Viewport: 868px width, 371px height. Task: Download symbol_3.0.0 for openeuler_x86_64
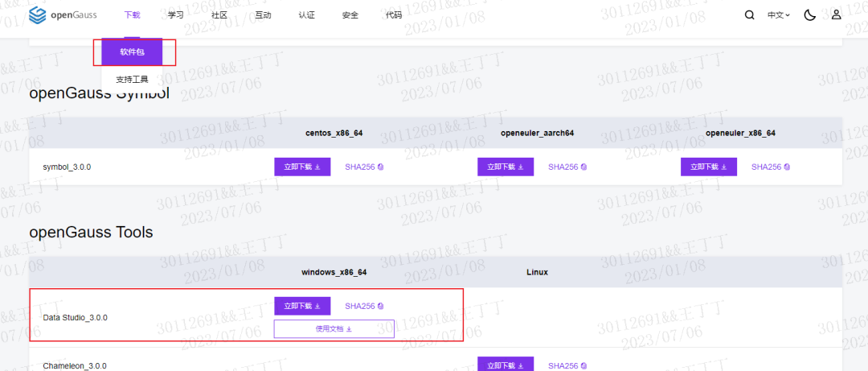coord(709,167)
